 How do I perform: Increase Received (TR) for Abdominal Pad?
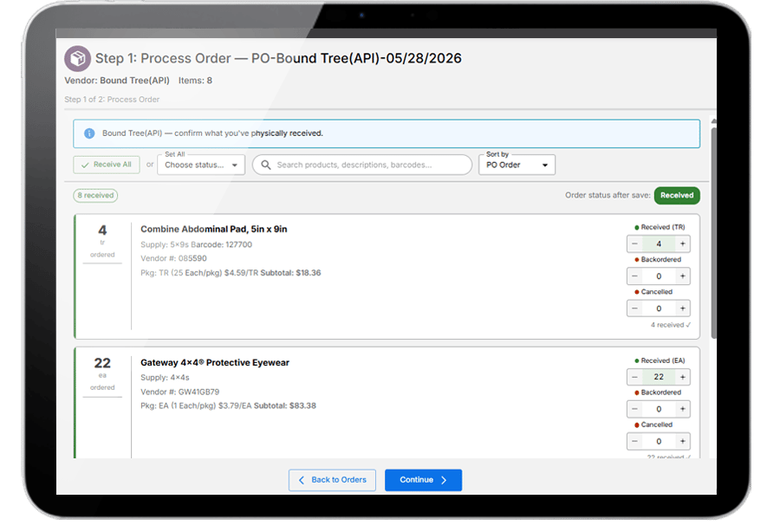click(683, 243)
